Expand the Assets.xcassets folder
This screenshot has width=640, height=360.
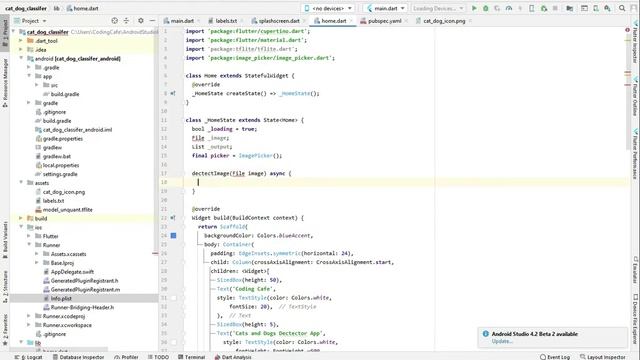coord(37,254)
